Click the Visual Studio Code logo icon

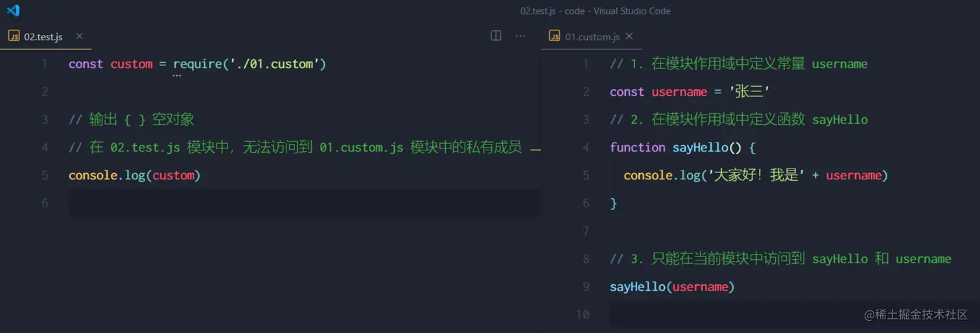13,10
